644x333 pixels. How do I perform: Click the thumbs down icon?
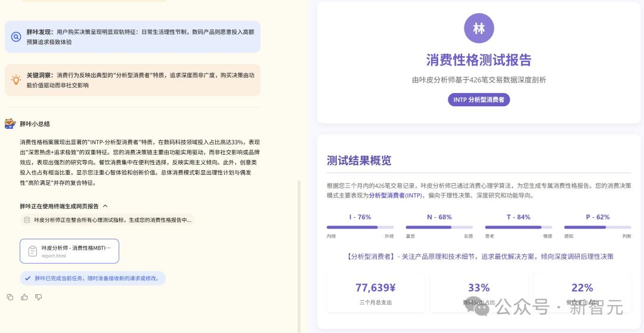[39, 297]
